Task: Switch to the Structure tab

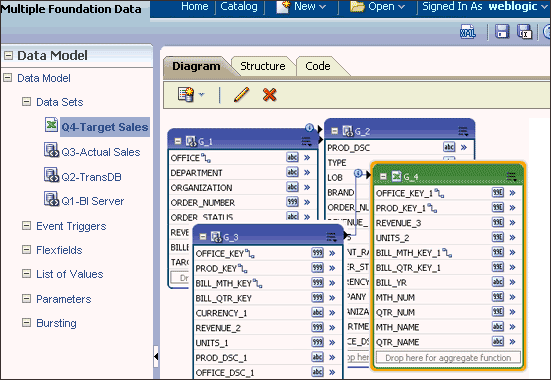Action: 262,66
